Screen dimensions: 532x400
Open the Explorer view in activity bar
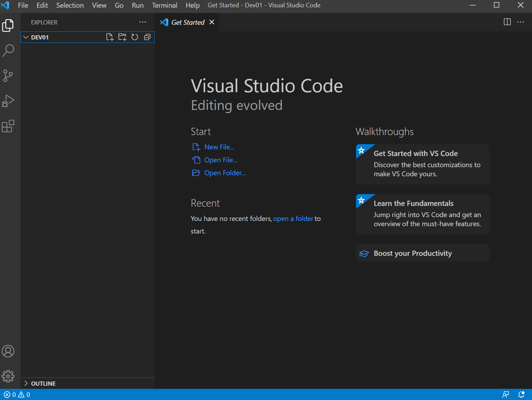8,25
